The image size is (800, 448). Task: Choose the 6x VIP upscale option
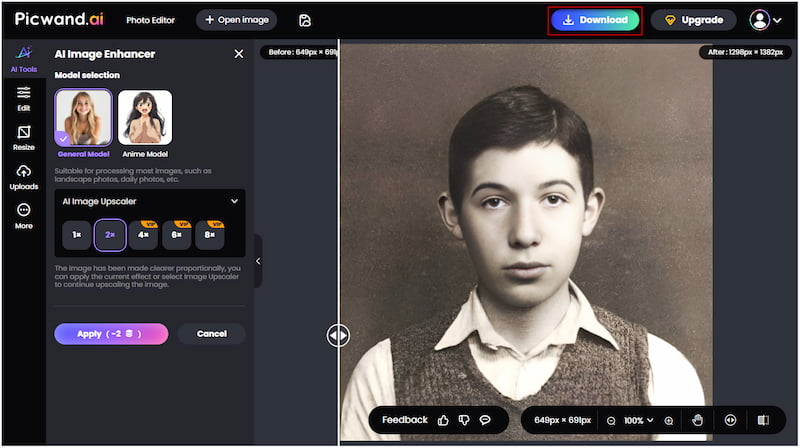pos(176,235)
